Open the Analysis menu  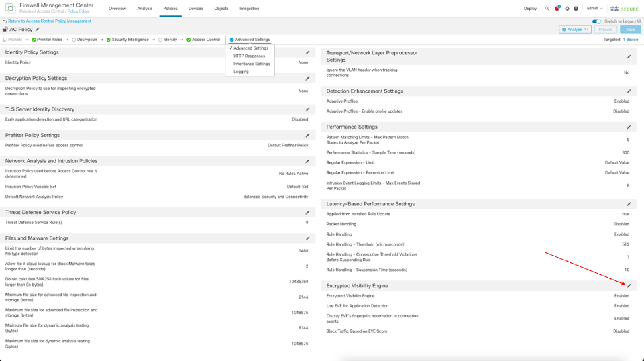(x=145, y=9)
